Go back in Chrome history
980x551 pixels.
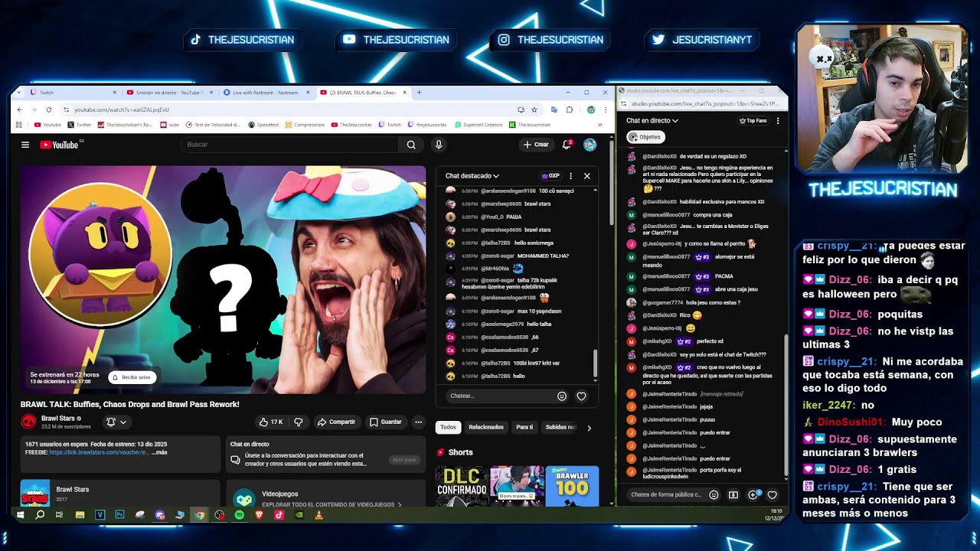[x=19, y=109]
